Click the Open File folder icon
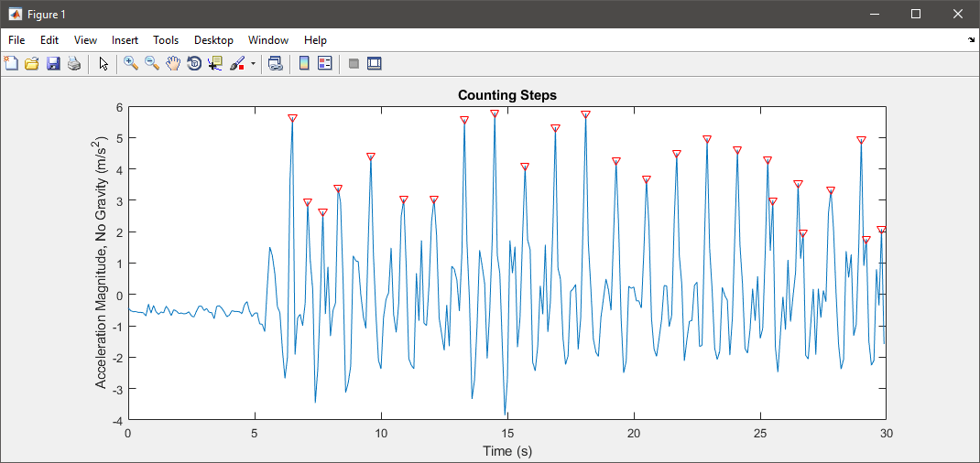Image resolution: width=980 pixels, height=463 pixels. 32,64
